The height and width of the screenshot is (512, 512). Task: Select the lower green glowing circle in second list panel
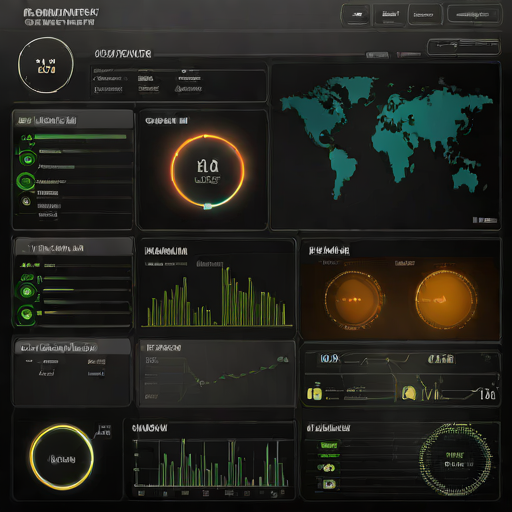[x=26, y=314]
